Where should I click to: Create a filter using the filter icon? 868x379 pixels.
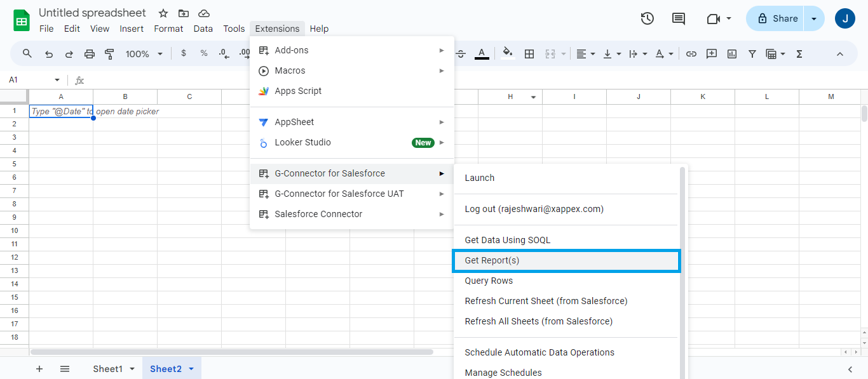pyautogui.click(x=752, y=53)
